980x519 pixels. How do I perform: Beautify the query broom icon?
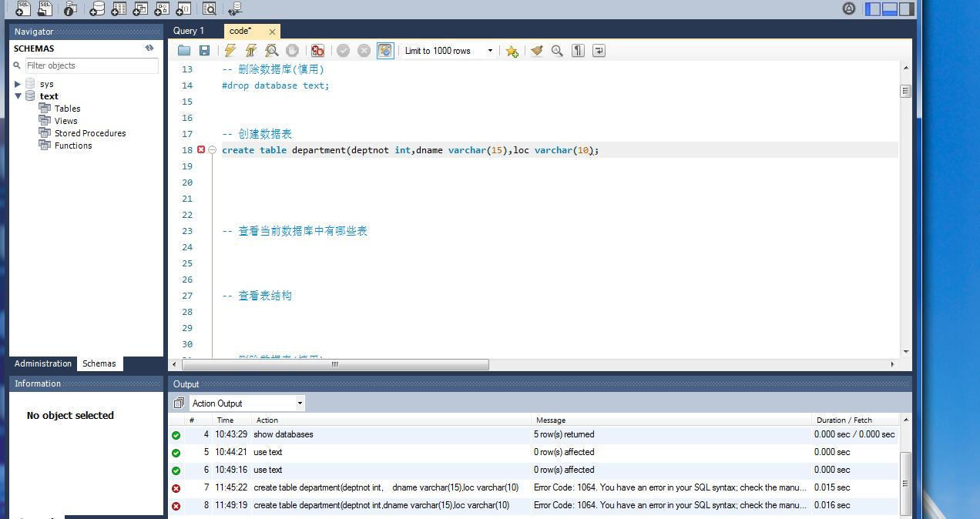[537, 51]
